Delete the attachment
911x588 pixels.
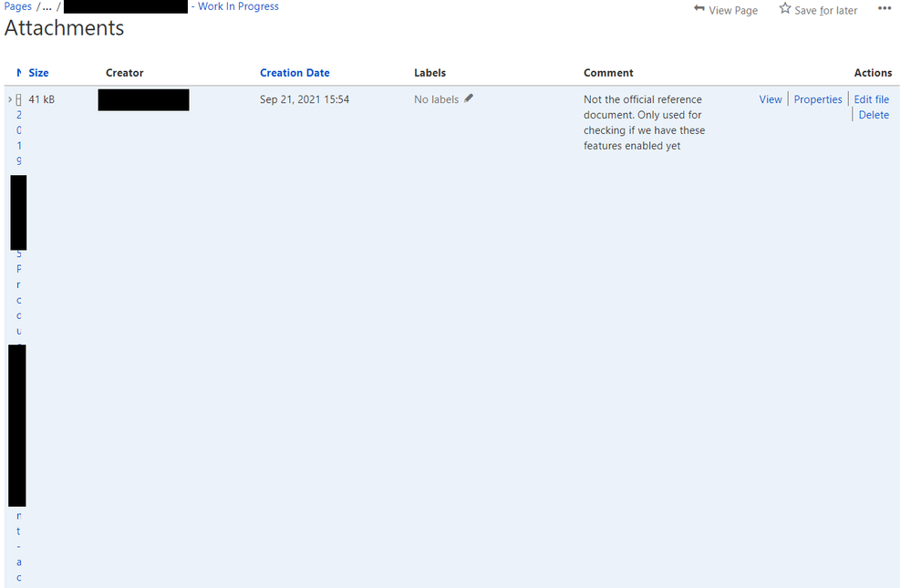pos(874,115)
